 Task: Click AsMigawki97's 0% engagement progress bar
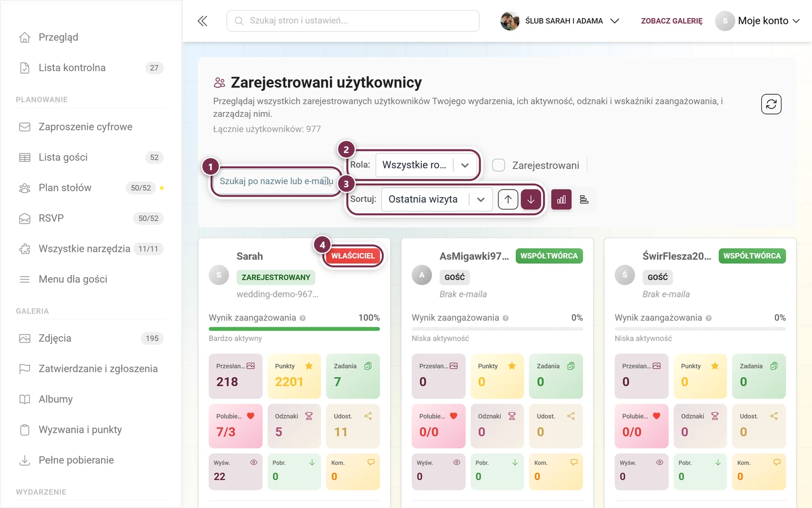pyautogui.click(x=497, y=329)
